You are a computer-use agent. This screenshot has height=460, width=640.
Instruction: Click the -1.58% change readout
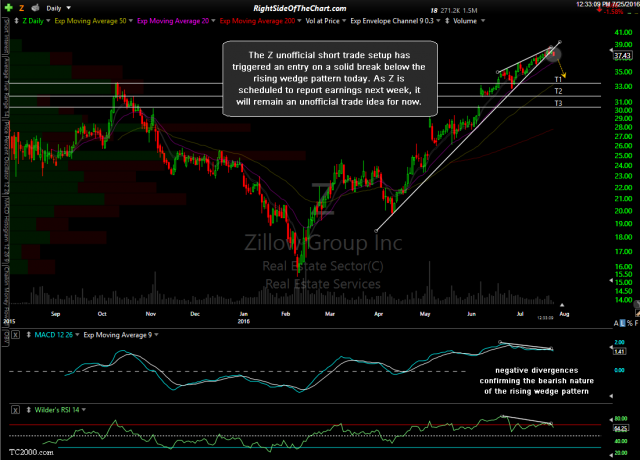tap(613, 12)
